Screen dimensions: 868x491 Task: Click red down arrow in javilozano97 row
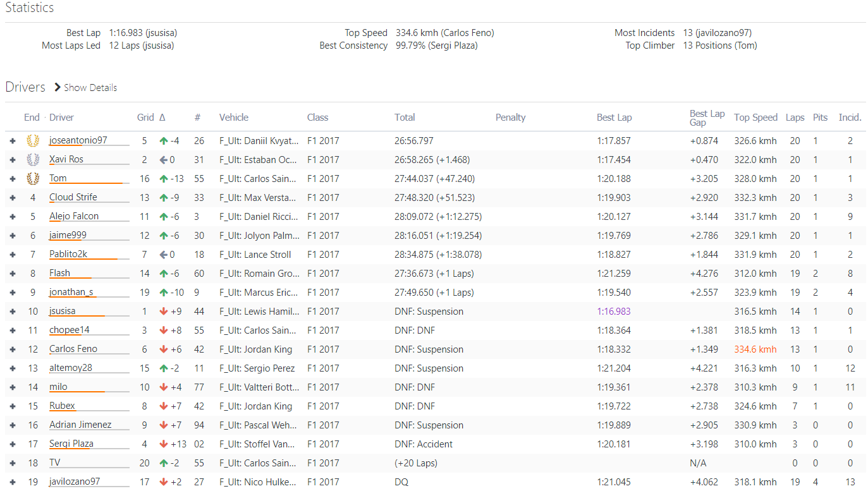163,482
